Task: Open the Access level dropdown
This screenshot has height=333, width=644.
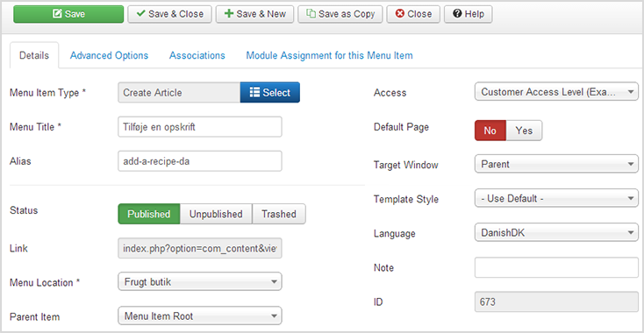Action: coord(556,92)
